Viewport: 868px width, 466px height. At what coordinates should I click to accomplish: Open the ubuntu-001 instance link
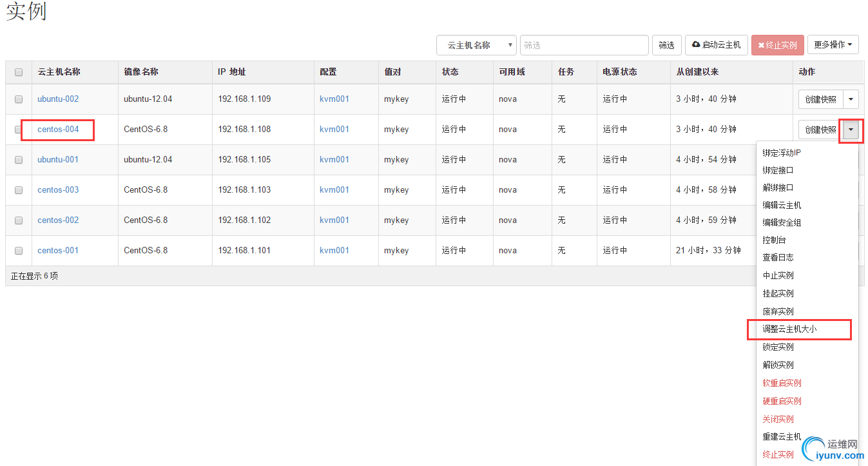58,160
